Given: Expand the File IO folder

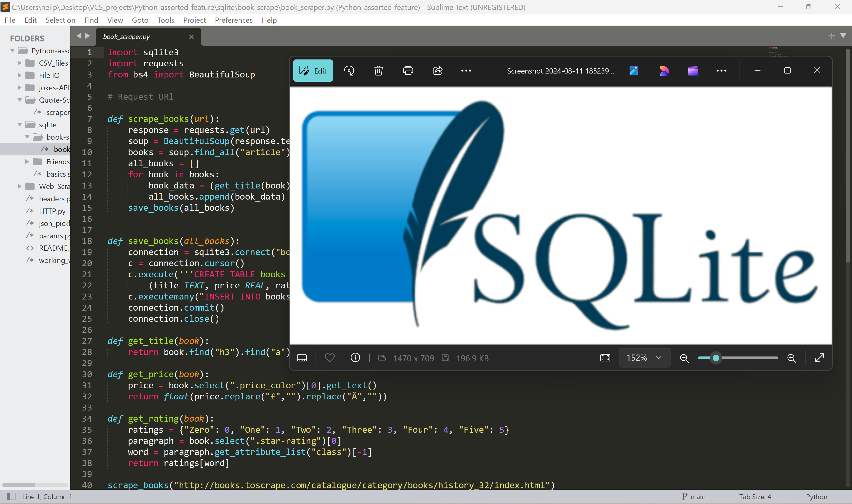Looking at the screenshot, I should [19, 75].
